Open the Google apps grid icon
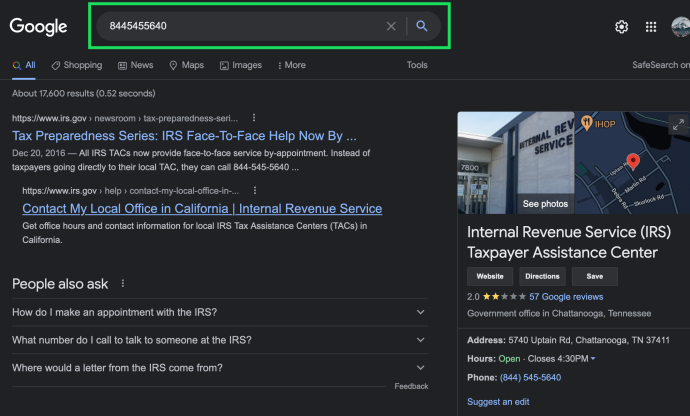This screenshot has height=416, width=690. coord(651,27)
